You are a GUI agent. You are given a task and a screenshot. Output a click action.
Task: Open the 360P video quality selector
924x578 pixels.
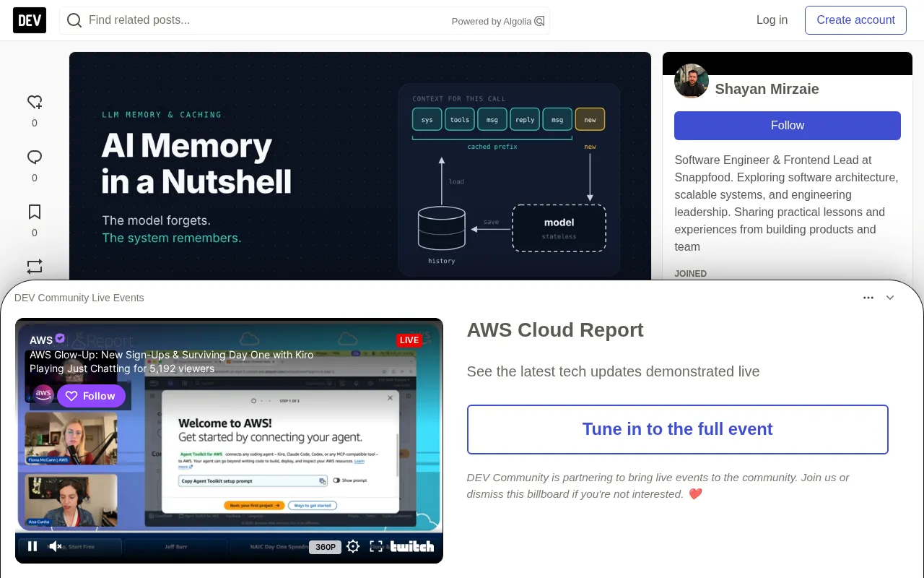pyautogui.click(x=325, y=547)
